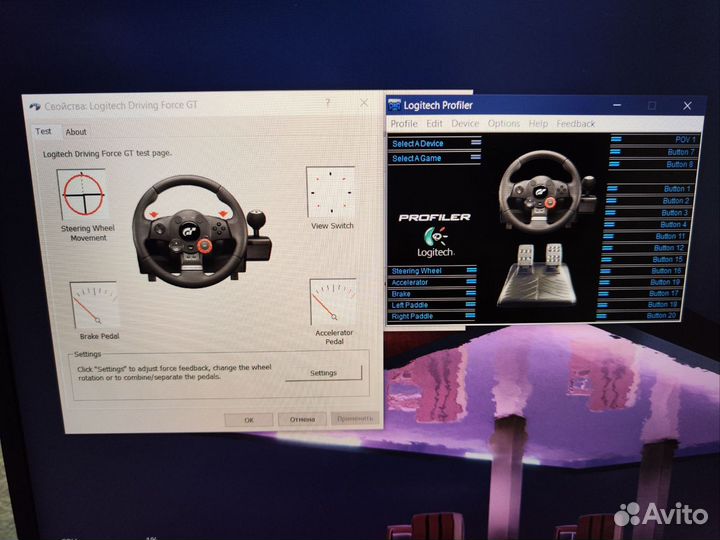This screenshot has width=720, height=540.
Task: Open the Button 20 assignment in Profiler
Action: click(x=637, y=315)
